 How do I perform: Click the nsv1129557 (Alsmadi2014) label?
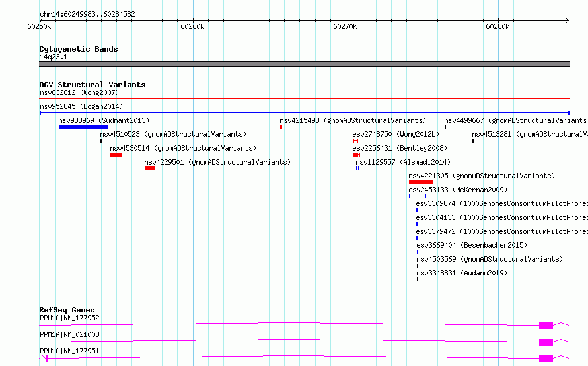[x=403, y=162]
